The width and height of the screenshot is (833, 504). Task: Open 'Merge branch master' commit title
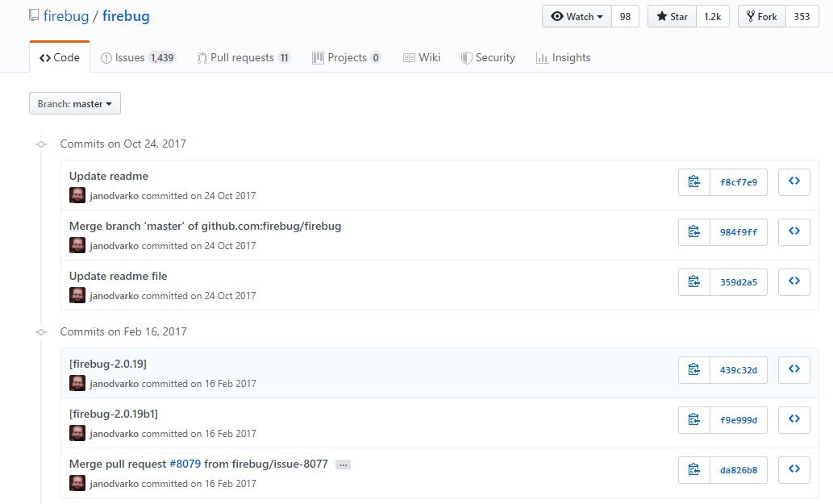pos(205,226)
